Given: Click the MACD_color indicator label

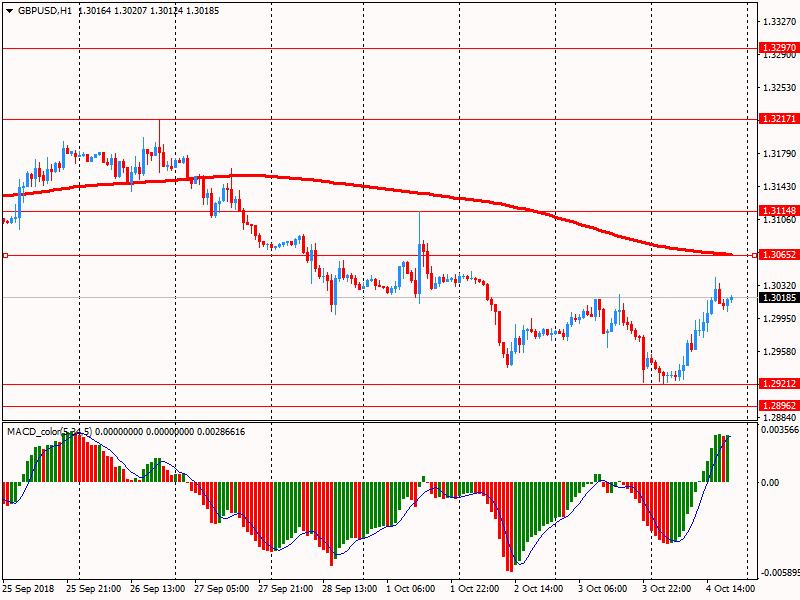Looking at the screenshot, I should point(49,432).
